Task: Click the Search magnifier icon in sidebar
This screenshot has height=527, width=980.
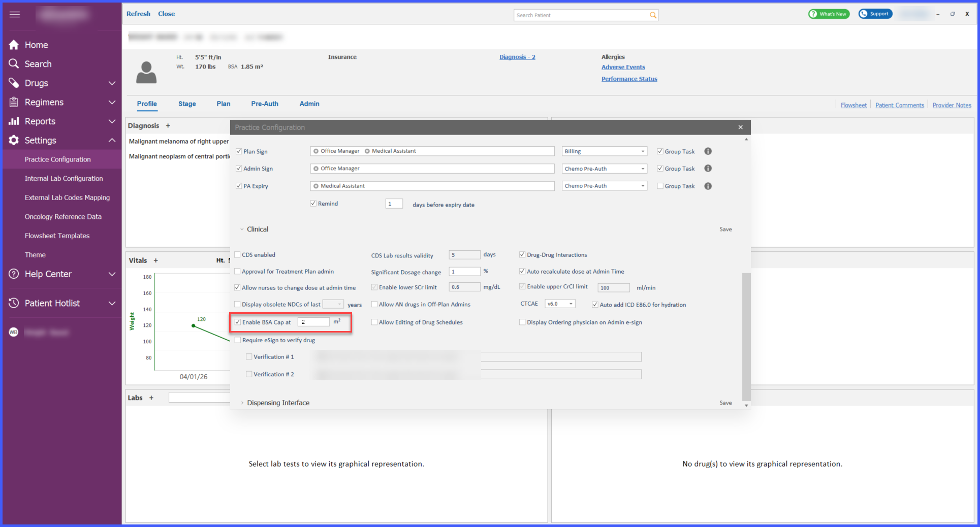Action: pyautogui.click(x=14, y=63)
